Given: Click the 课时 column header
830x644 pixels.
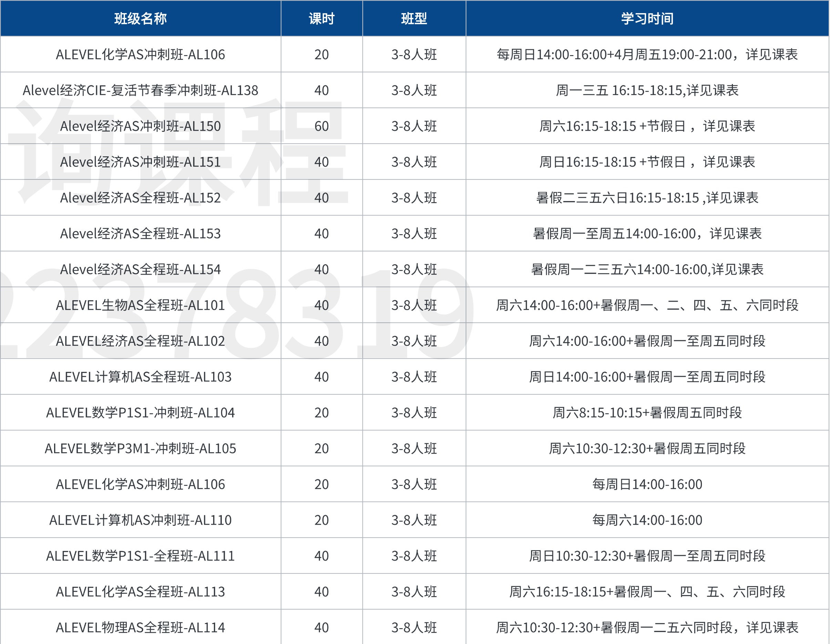Looking at the screenshot, I should [x=322, y=18].
